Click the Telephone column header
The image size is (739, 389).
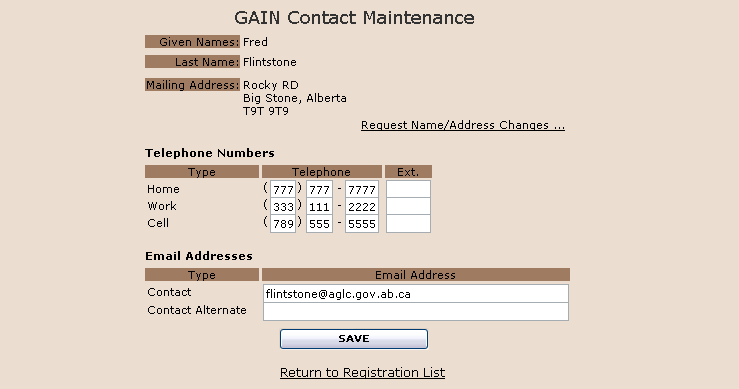[321, 172]
